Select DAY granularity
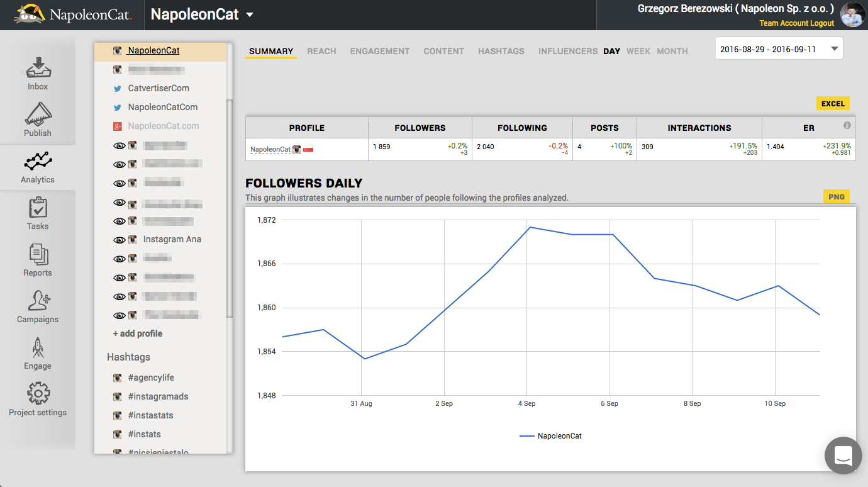The image size is (868, 487). (x=612, y=51)
